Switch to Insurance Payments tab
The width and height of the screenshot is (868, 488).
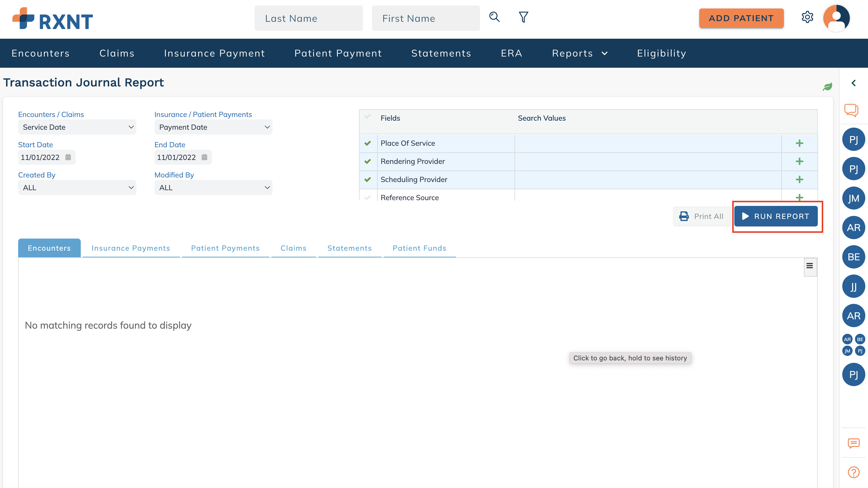(x=131, y=248)
